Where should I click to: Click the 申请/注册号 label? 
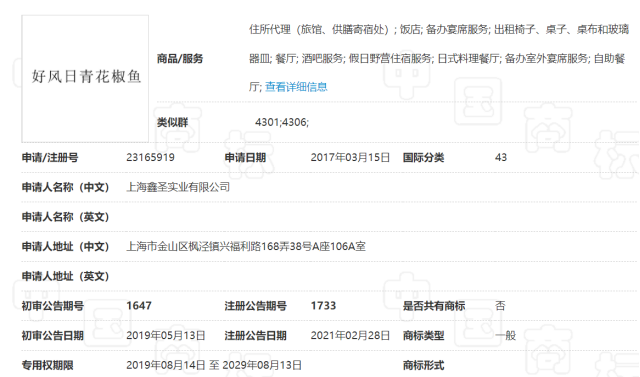[50, 157]
